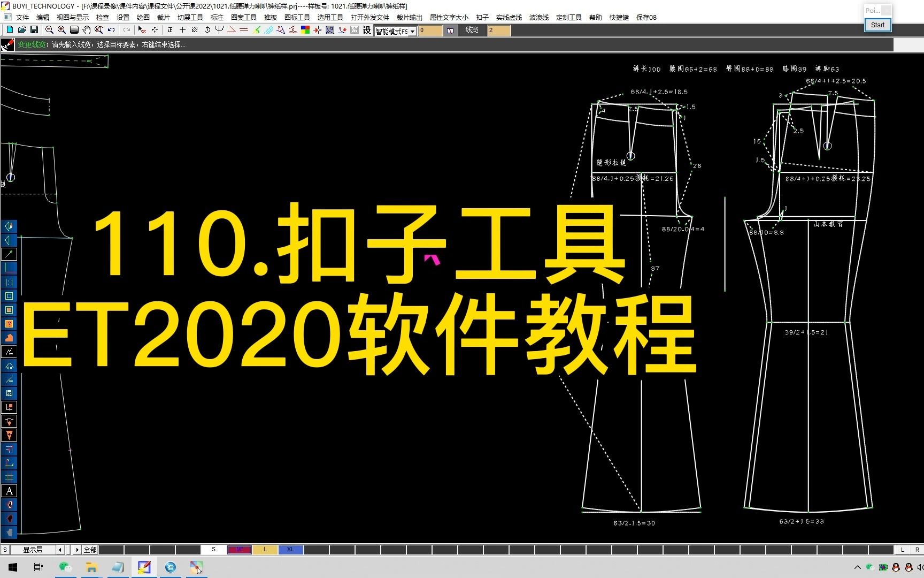Screen dimensions: 924x578
Task: Select the four-arrow move tool
Action: (155, 30)
